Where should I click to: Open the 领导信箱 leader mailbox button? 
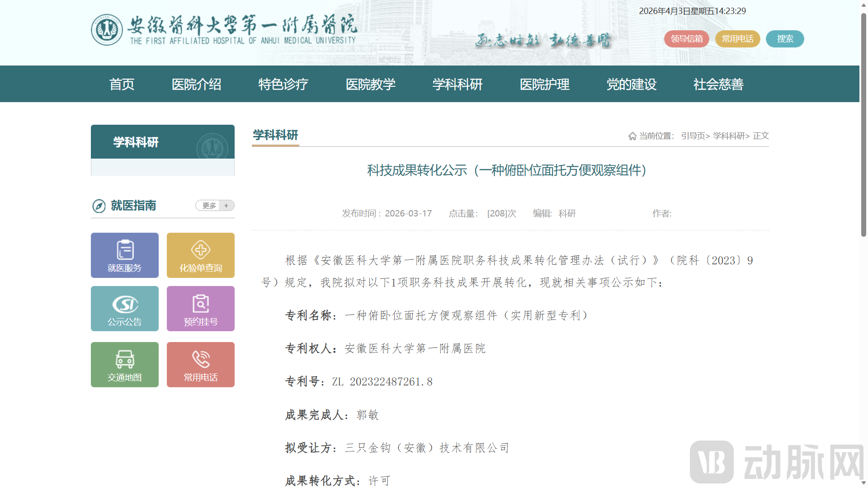[x=686, y=39]
